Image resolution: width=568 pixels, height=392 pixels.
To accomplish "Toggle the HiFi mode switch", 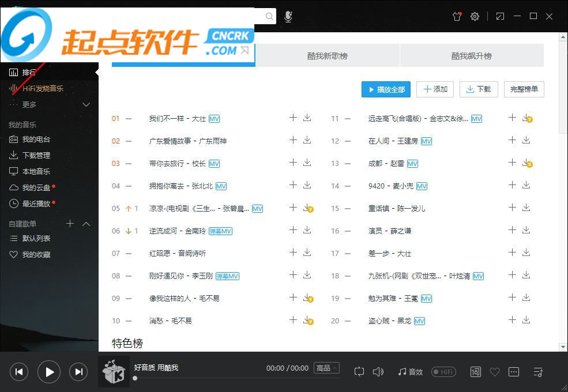I will [x=444, y=372].
